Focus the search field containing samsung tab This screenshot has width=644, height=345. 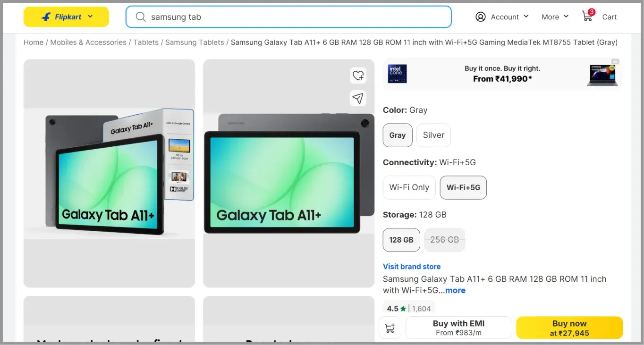pos(288,17)
